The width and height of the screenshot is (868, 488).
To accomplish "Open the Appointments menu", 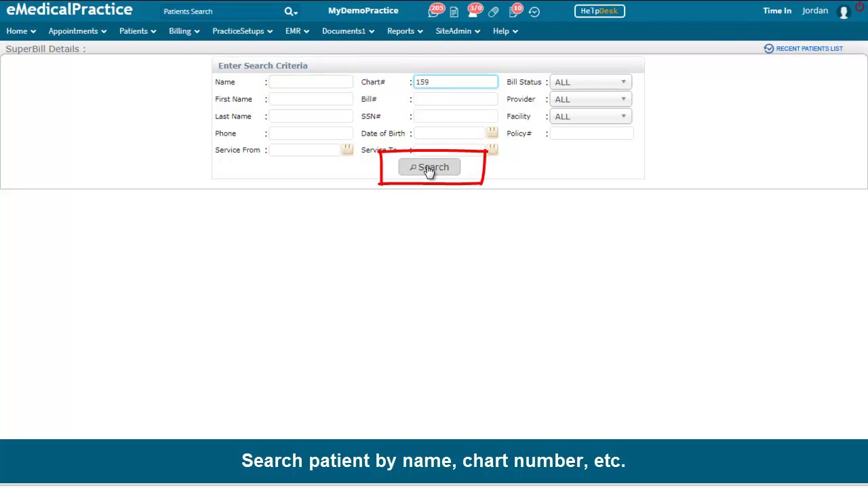I will coord(77,31).
